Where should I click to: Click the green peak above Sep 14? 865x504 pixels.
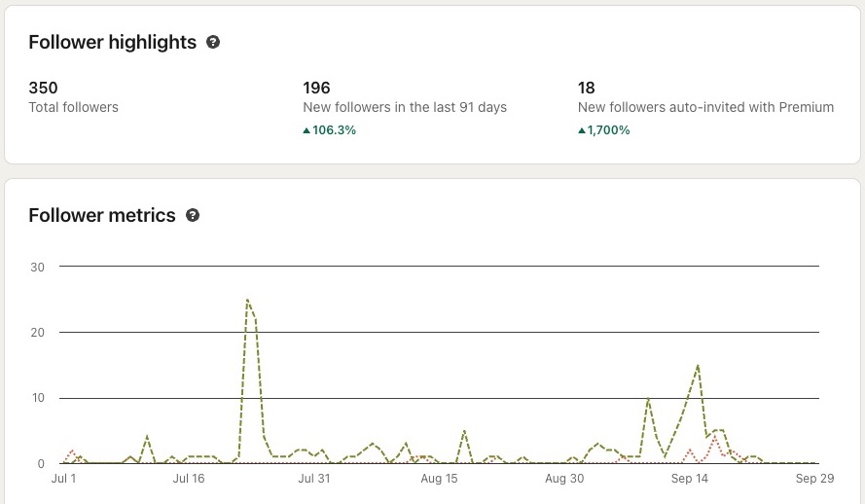(x=698, y=366)
